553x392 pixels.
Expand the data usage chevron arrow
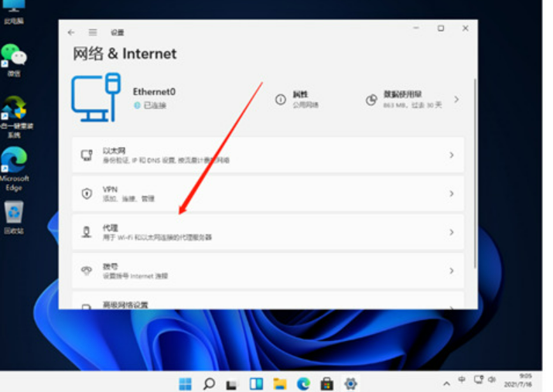click(456, 100)
